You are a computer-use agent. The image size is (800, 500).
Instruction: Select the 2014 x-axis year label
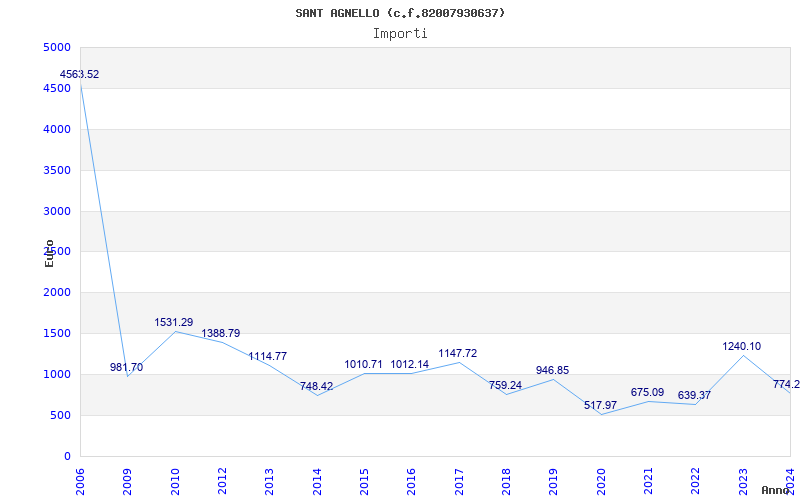[x=317, y=481]
